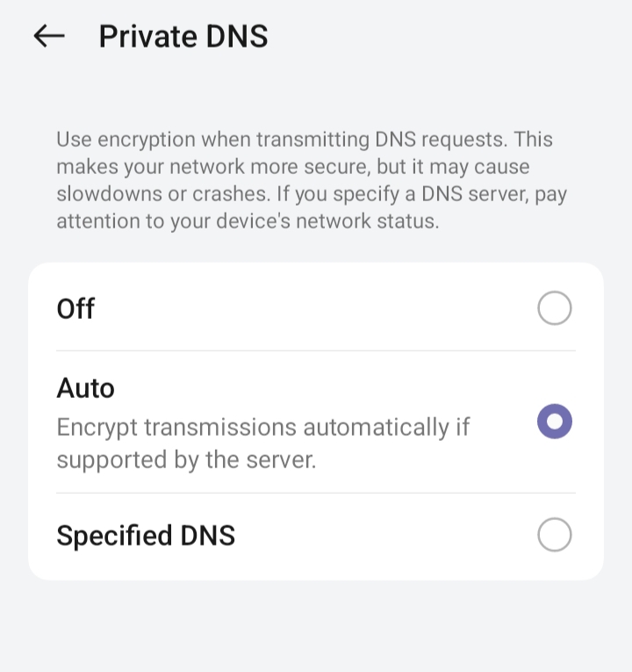Image resolution: width=632 pixels, height=672 pixels.
Task: Click the "Auto" option label
Action: click(x=86, y=387)
